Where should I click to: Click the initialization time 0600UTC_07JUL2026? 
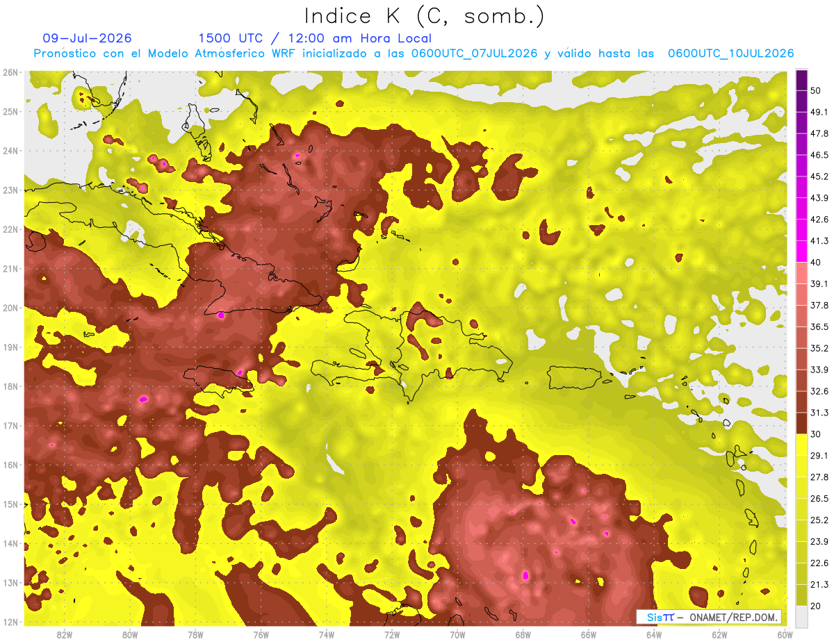click(474, 53)
